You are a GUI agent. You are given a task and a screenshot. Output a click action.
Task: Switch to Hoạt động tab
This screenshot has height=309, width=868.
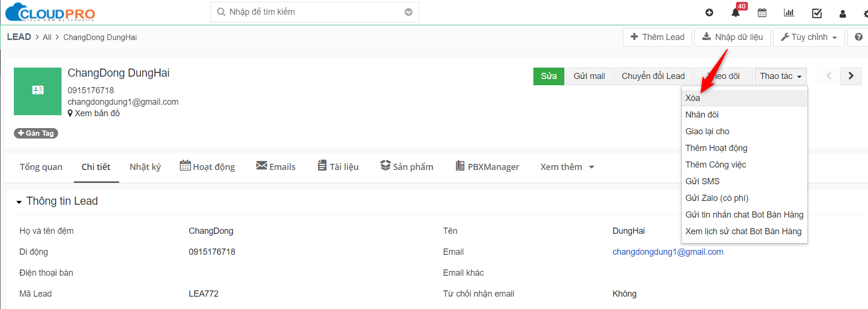pos(207,167)
